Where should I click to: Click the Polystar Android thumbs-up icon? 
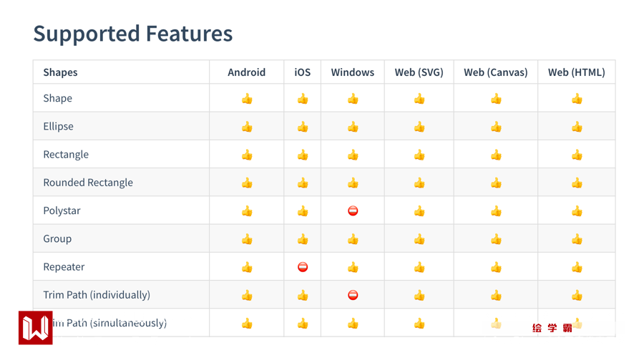pyautogui.click(x=247, y=211)
